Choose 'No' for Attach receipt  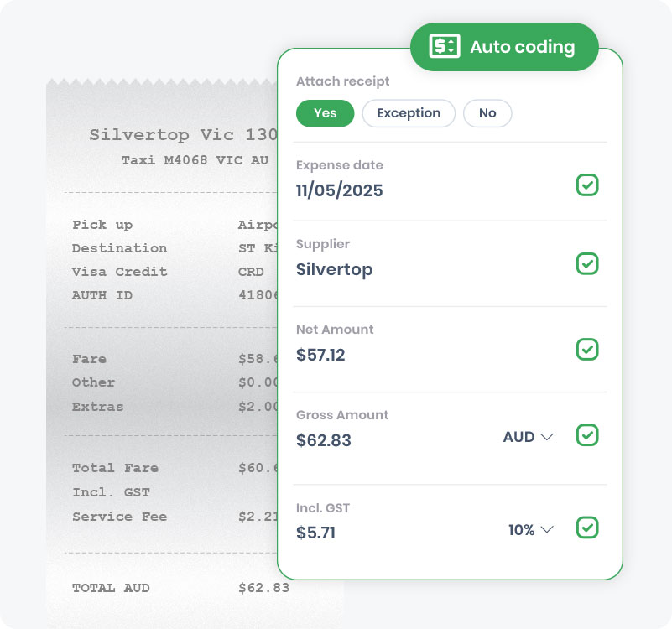[487, 113]
